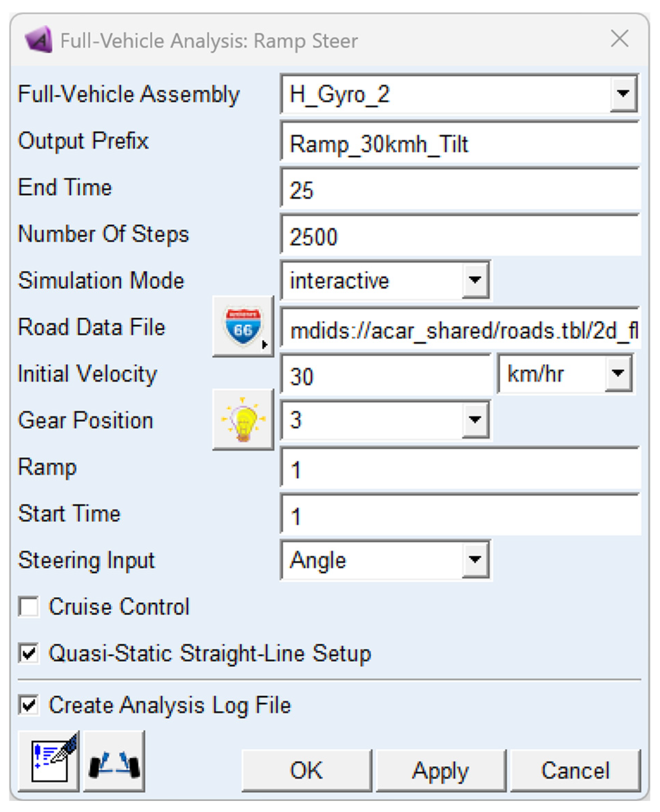Viewport: 660px width, 812px height.
Task: Open the analysis comment editor icon
Action: 49,761
